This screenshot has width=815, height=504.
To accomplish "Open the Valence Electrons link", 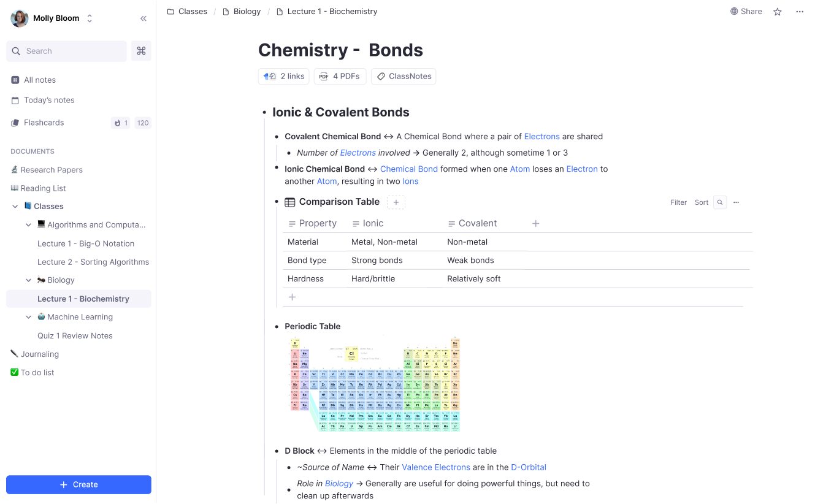I will click(x=436, y=467).
